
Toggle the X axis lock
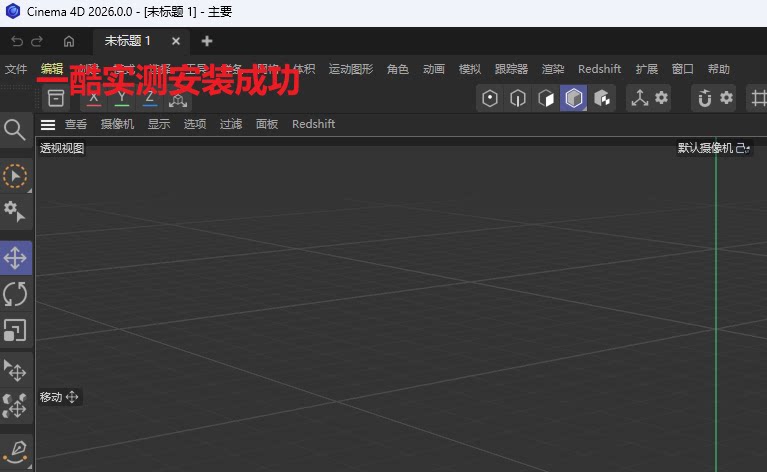tap(94, 99)
